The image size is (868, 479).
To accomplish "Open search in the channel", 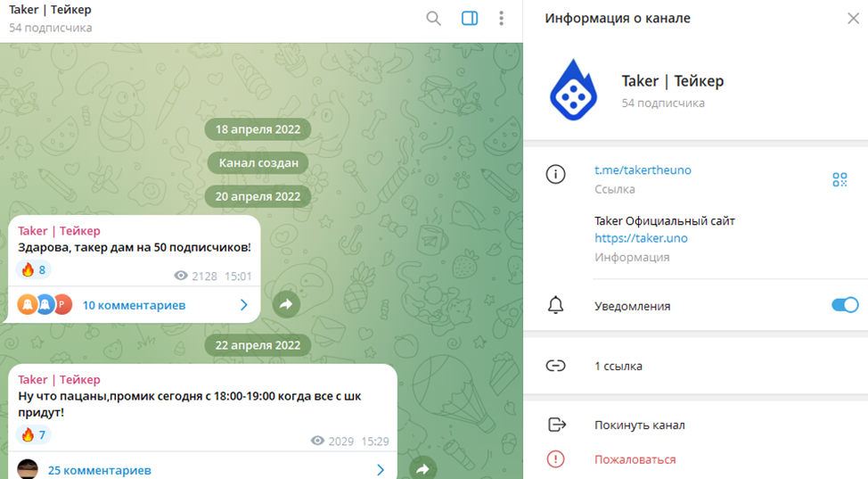I will pos(433,19).
